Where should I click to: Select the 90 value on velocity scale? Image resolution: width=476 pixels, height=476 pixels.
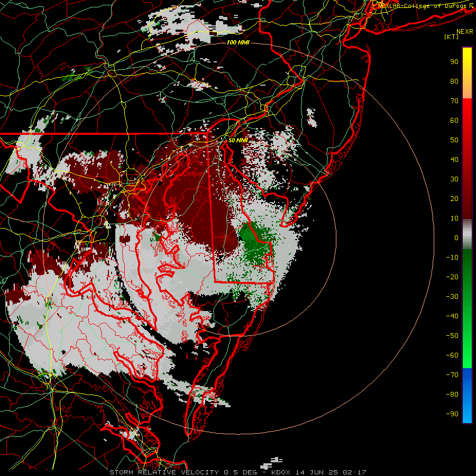(x=454, y=62)
